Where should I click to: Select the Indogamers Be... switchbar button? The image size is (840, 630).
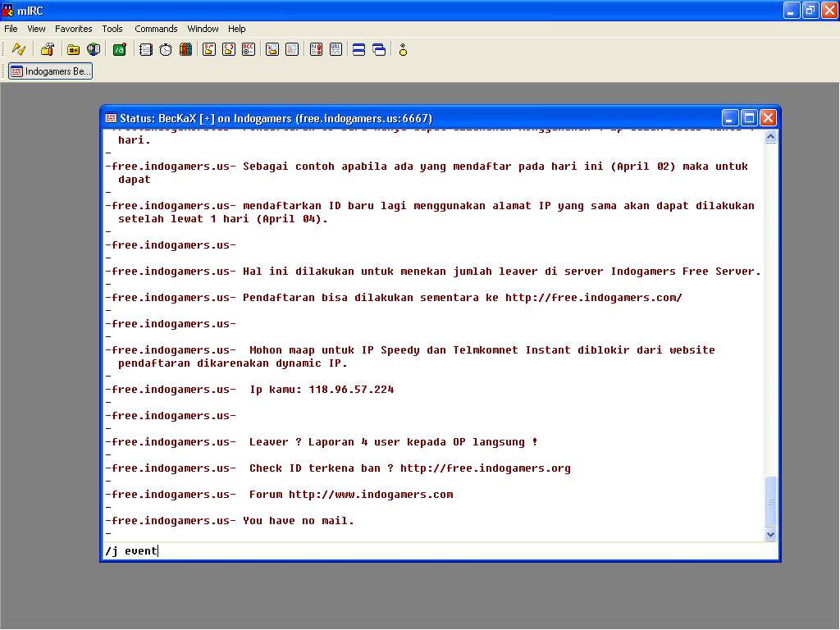[x=50, y=71]
